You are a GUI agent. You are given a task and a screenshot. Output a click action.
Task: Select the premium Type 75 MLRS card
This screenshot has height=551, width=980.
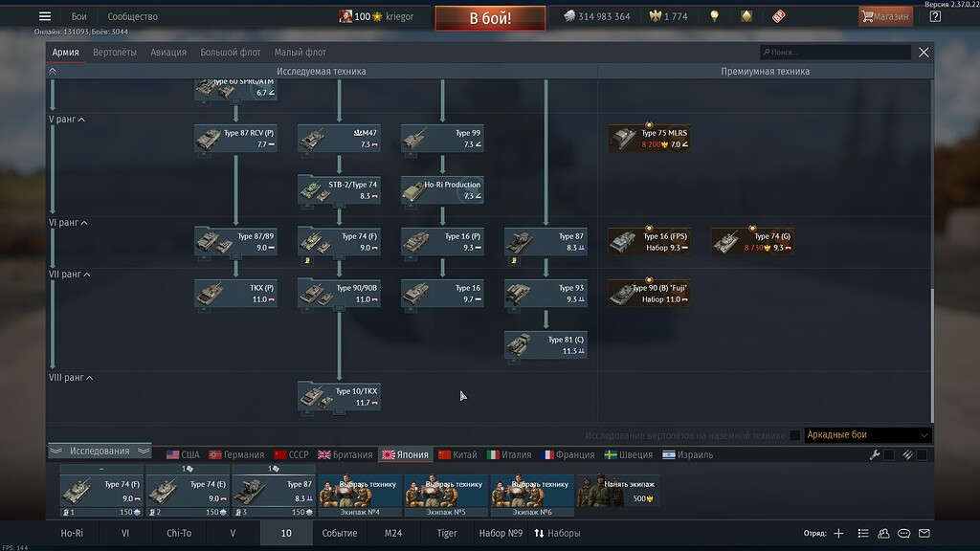pos(650,138)
